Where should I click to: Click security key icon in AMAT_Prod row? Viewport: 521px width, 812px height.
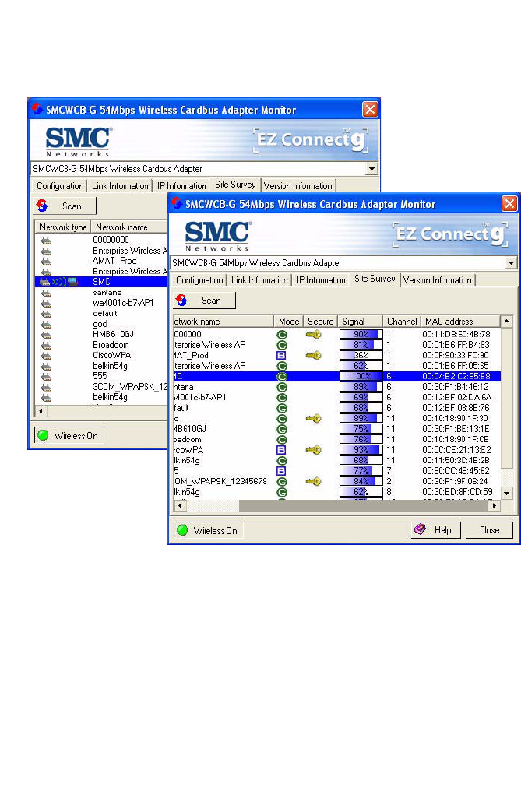click(313, 355)
